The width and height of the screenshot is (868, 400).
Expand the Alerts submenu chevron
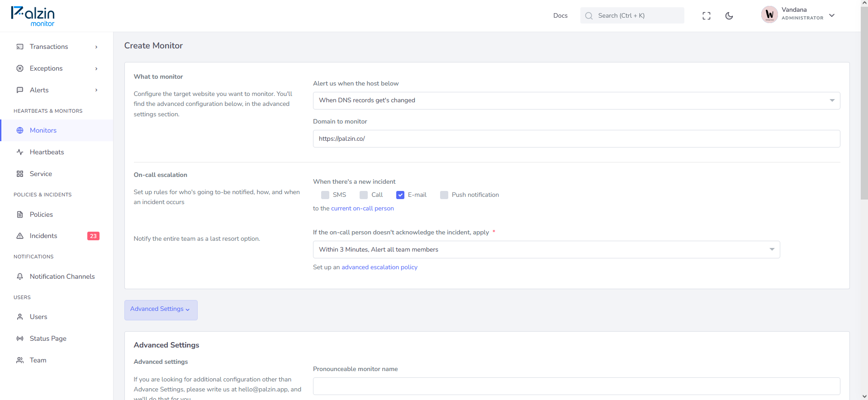pyautogui.click(x=96, y=90)
